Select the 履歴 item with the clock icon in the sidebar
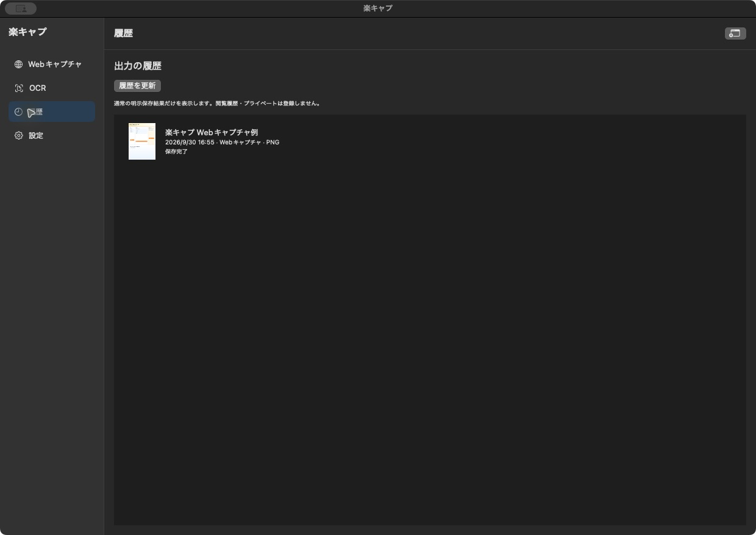 (52, 112)
